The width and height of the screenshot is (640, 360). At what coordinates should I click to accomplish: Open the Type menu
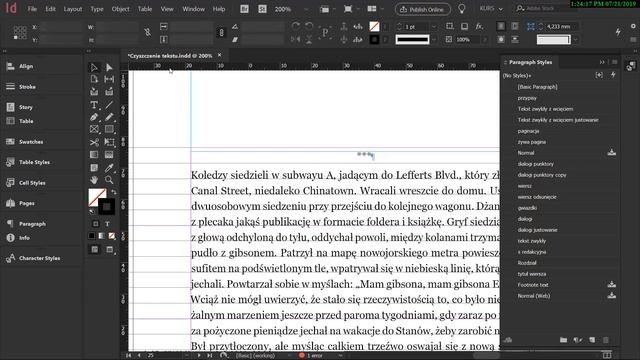pyautogui.click(x=97, y=9)
